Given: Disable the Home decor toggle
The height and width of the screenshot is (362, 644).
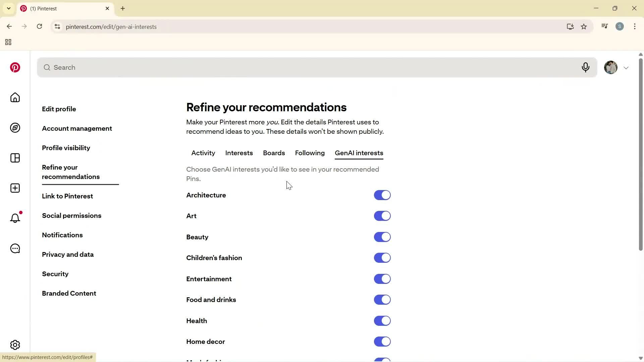Looking at the screenshot, I should click(x=382, y=341).
